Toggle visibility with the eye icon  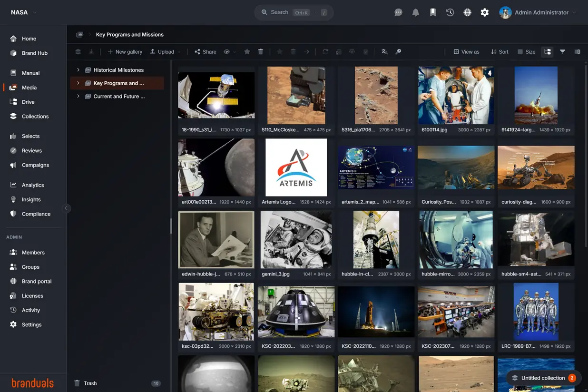pyautogui.click(x=227, y=52)
